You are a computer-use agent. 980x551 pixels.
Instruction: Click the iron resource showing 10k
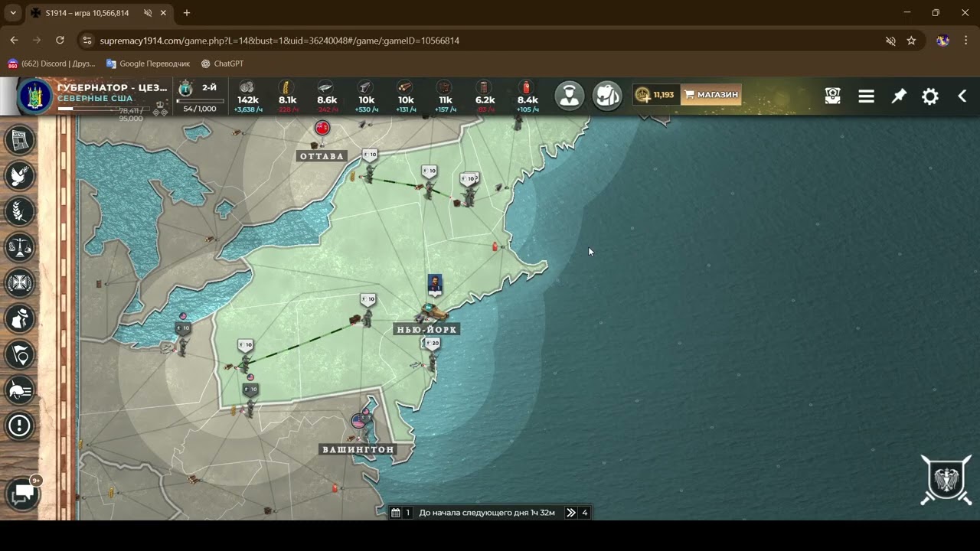tap(367, 96)
